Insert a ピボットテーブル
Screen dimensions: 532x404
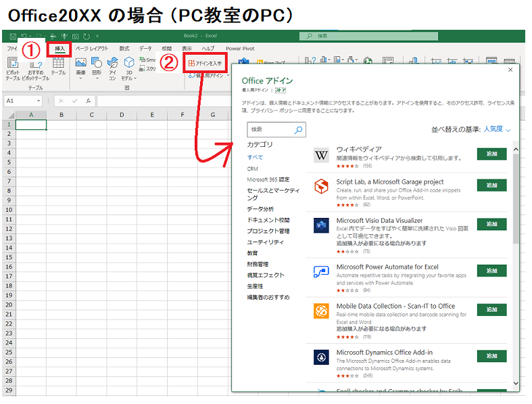13,68
